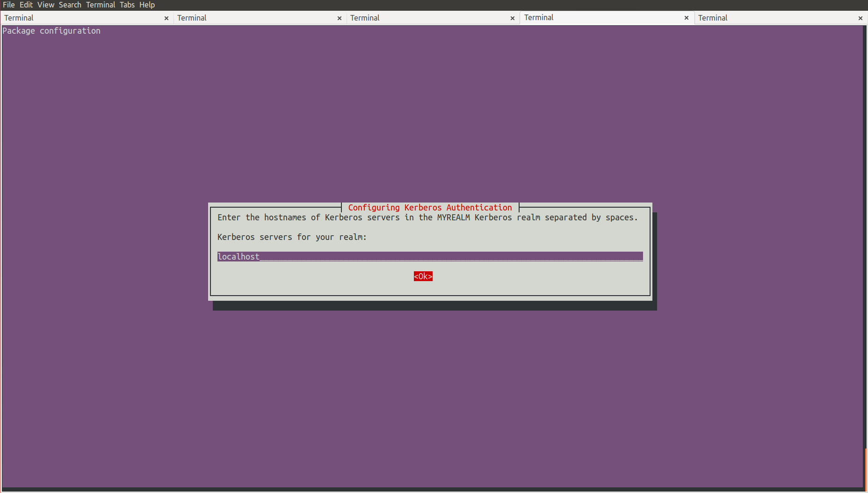Open the Terminal menu in menu bar
The height and width of the screenshot is (493, 868).
[x=101, y=5]
